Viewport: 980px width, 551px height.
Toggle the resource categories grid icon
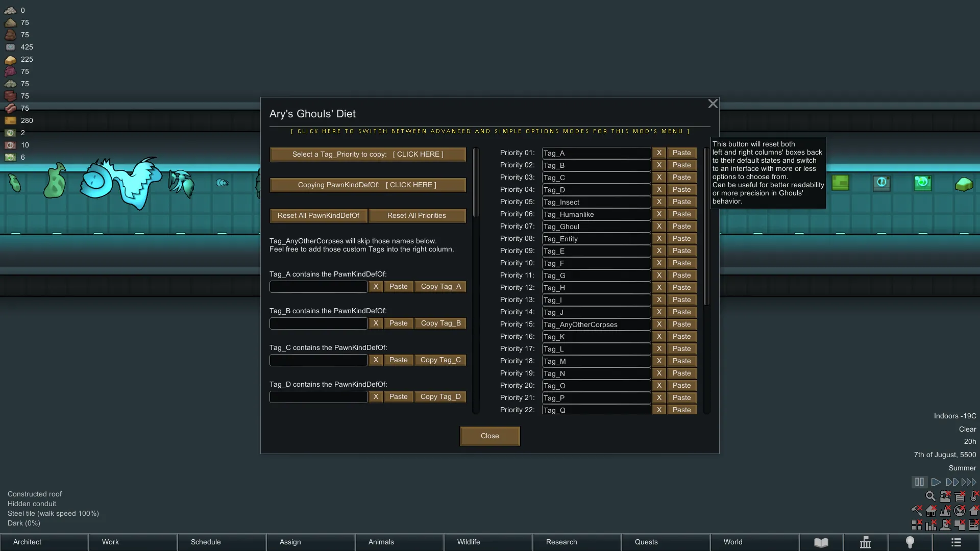tap(917, 524)
